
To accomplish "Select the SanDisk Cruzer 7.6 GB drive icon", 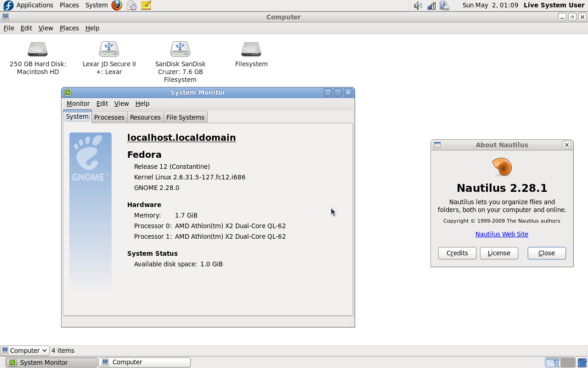I will click(180, 49).
